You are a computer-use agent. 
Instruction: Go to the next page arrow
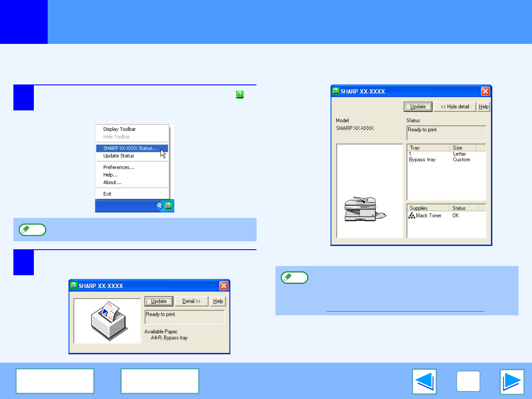coord(512,381)
